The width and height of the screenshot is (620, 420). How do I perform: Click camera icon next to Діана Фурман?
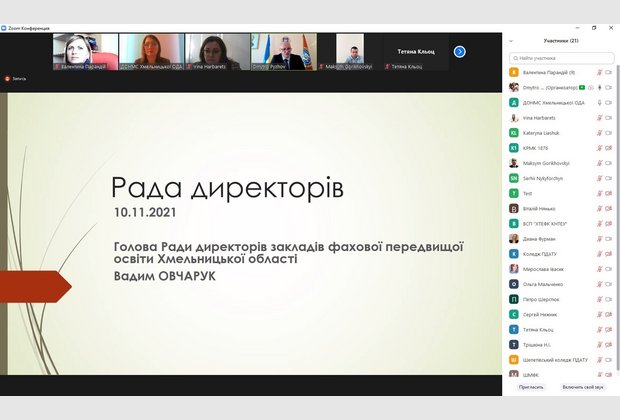click(608, 238)
